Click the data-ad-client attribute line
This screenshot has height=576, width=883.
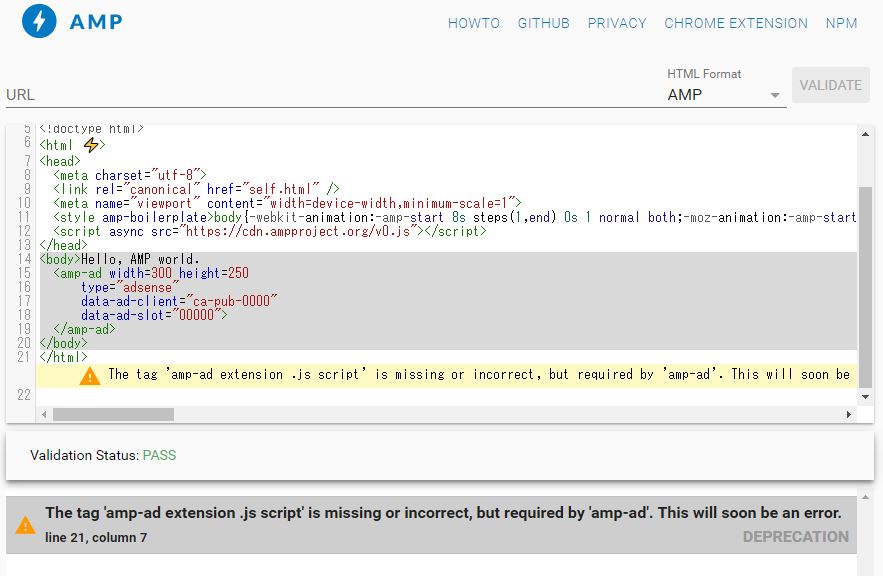[x=179, y=301]
